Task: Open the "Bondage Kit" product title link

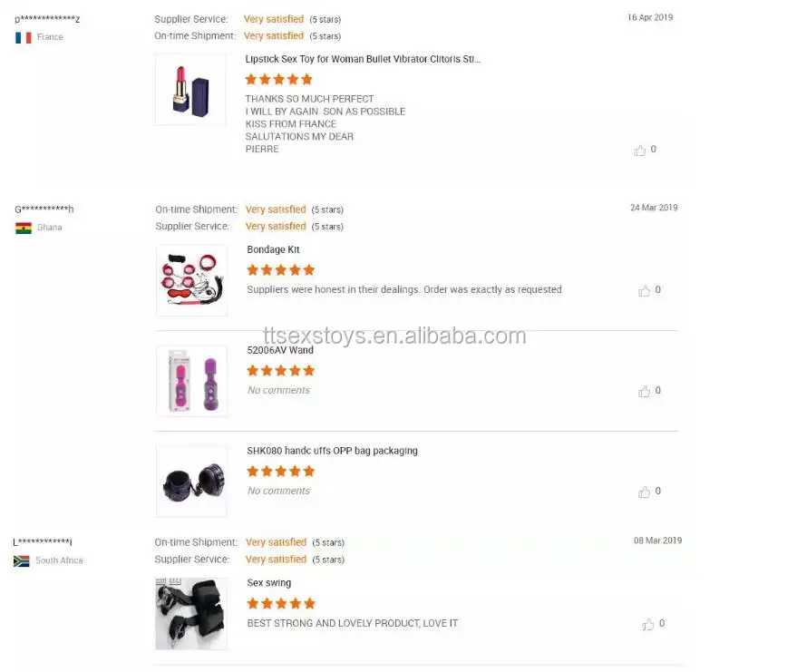Action: coord(273,249)
